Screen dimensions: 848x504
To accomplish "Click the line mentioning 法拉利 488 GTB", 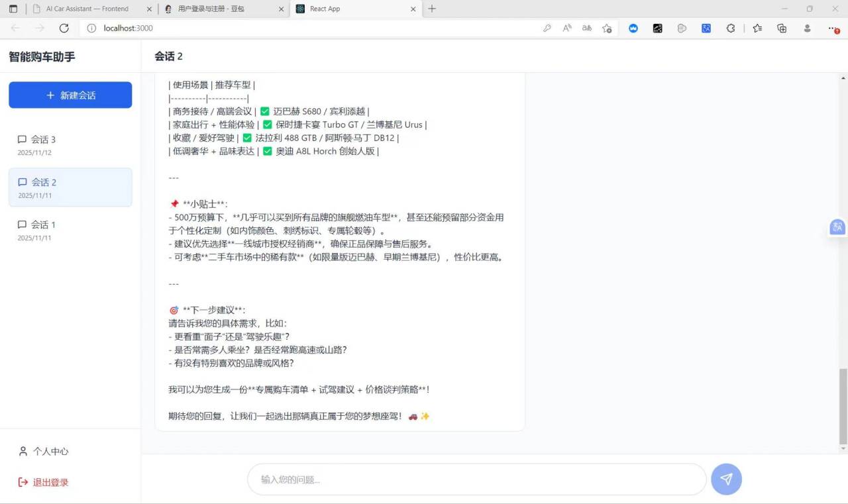I will tap(284, 138).
